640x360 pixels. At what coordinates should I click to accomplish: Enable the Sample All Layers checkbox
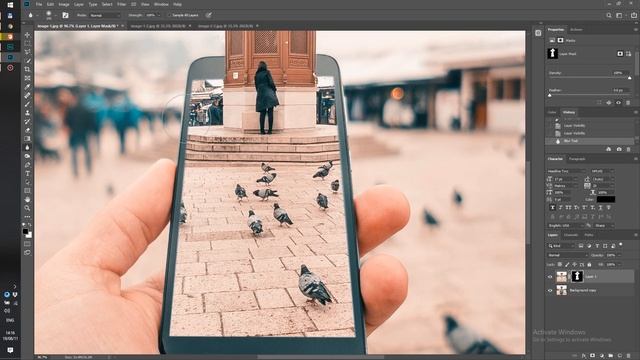pyautogui.click(x=169, y=15)
